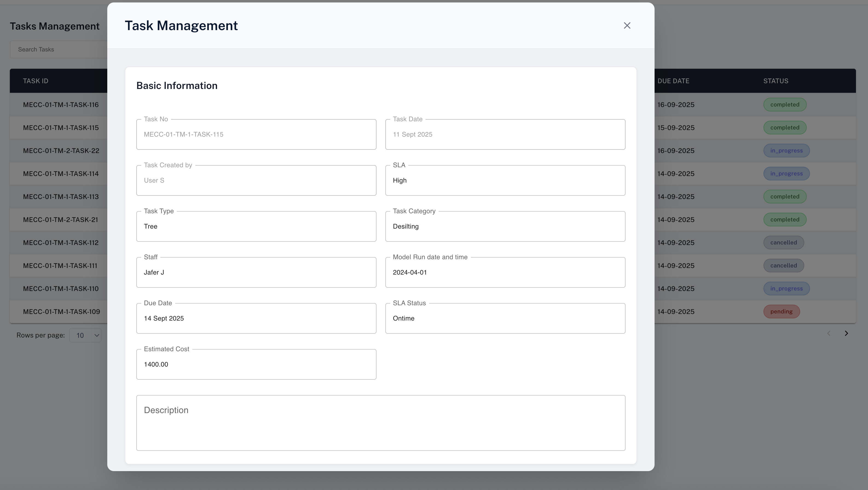Open the Rows per page dropdown
The image size is (868, 490).
coord(85,335)
